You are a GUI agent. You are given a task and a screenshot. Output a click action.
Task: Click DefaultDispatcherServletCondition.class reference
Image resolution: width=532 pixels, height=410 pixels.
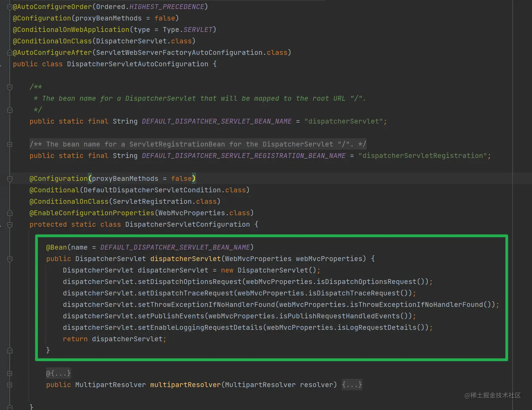(165, 190)
